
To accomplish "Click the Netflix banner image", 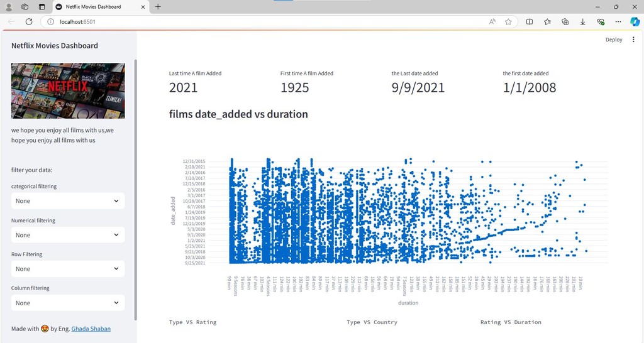I will point(68,90).
